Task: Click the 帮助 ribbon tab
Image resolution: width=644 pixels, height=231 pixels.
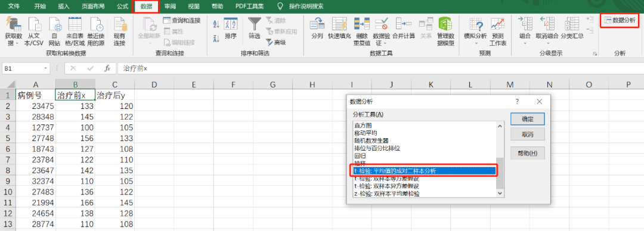Action: pyautogui.click(x=217, y=6)
